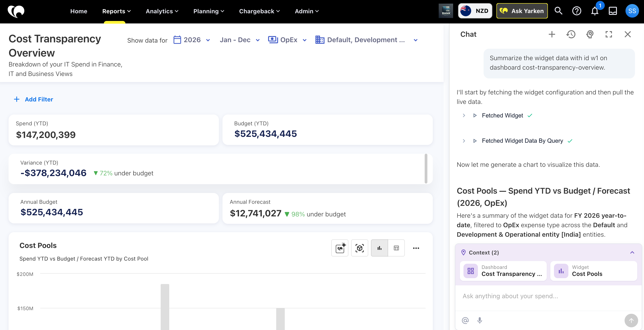Open the 2026 year dropdown
The height and width of the screenshot is (330, 644).
[x=192, y=40]
